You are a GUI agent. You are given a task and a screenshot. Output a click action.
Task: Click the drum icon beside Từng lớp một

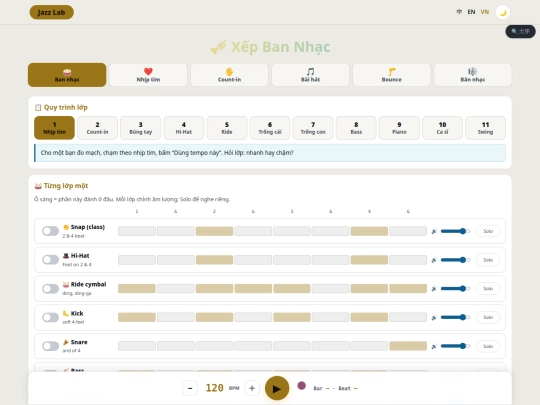(38, 186)
